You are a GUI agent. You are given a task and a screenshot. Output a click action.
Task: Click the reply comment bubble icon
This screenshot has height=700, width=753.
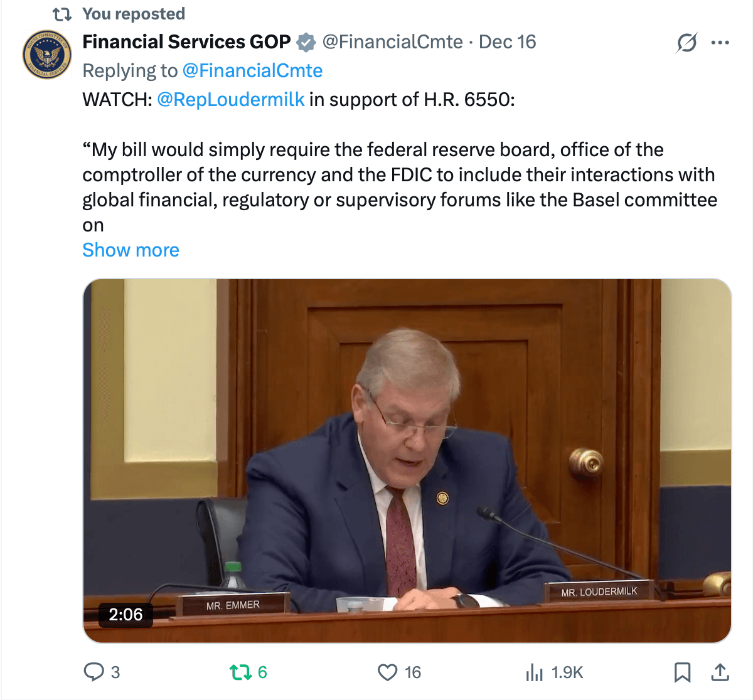[94, 672]
